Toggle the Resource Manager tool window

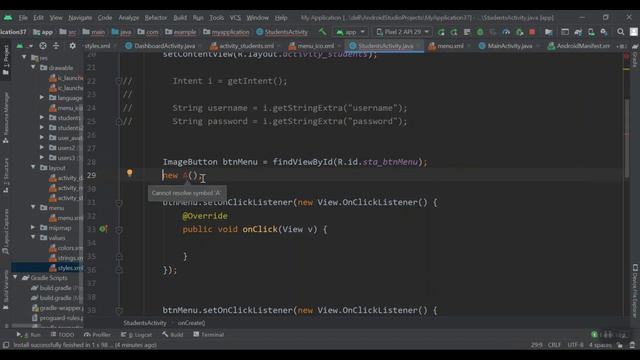(6, 118)
